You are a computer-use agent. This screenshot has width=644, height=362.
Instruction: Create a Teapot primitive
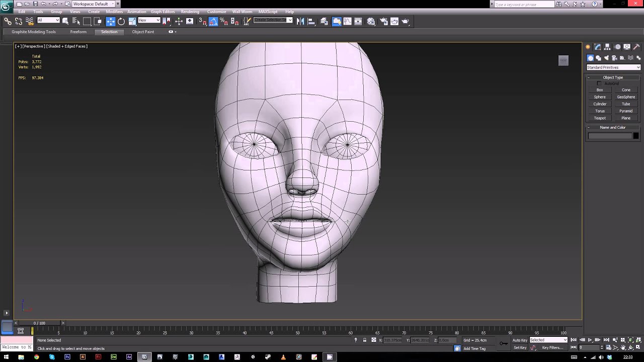point(600,118)
